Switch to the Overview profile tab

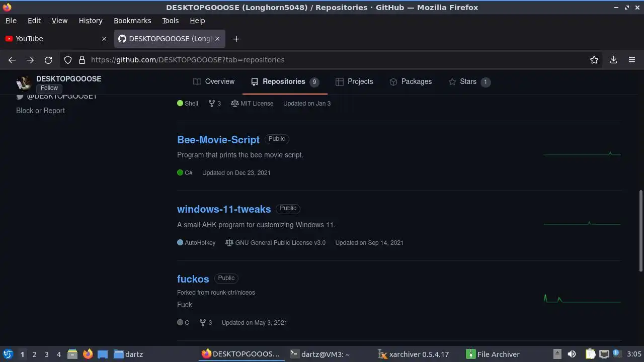(214, 81)
